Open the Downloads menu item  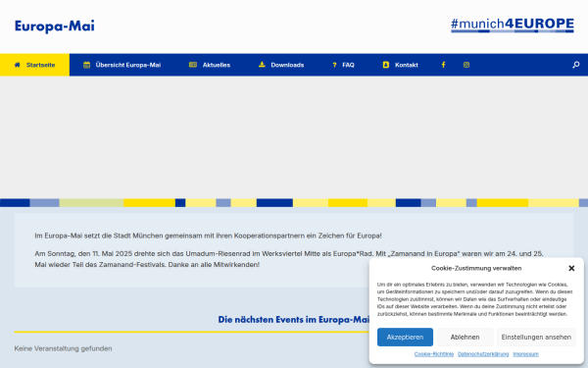point(281,65)
